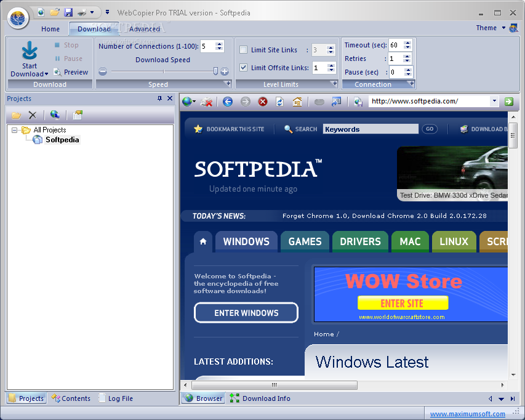The width and height of the screenshot is (525, 420).
Task: Click the URL address field
Action: pos(430,101)
